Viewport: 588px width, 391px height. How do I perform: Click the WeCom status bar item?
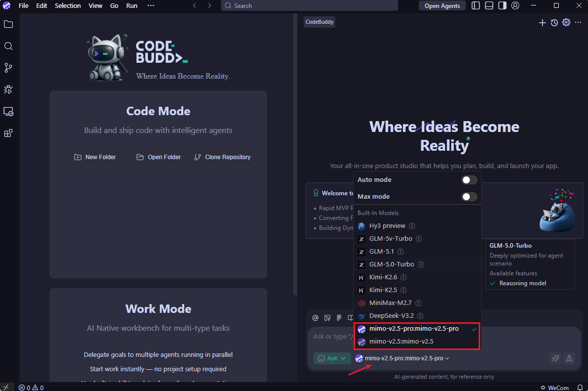pos(555,388)
